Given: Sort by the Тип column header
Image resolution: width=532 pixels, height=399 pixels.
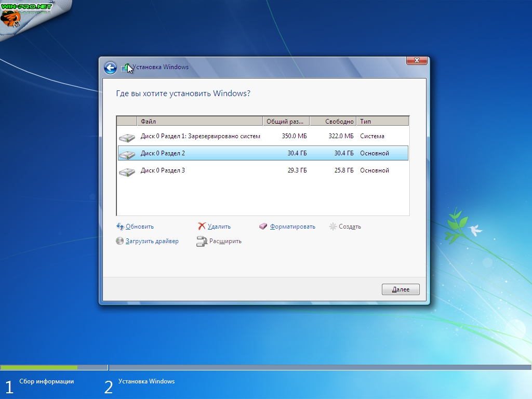Looking at the screenshot, I should tap(383, 121).
